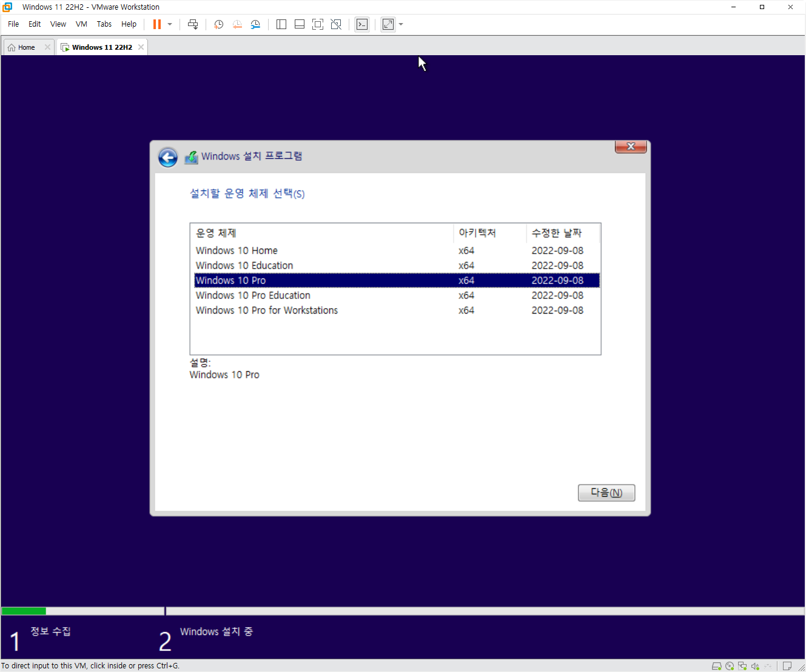The image size is (806, 672).
Task: Click the CD/DVD drive status icon
Action: pyautogui.click(x=730, y=666)
